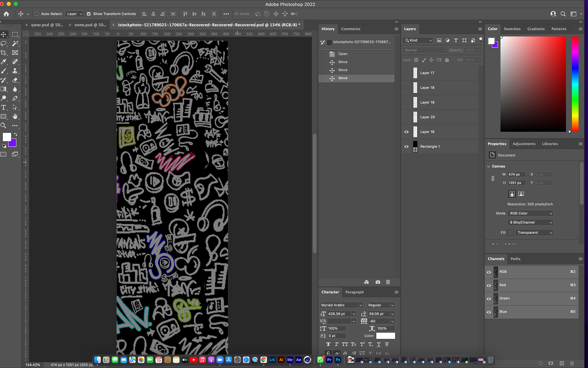This screenshot has height=368, width=588.
Task: Click the canvas width field
Action: [x=516, y=174]
